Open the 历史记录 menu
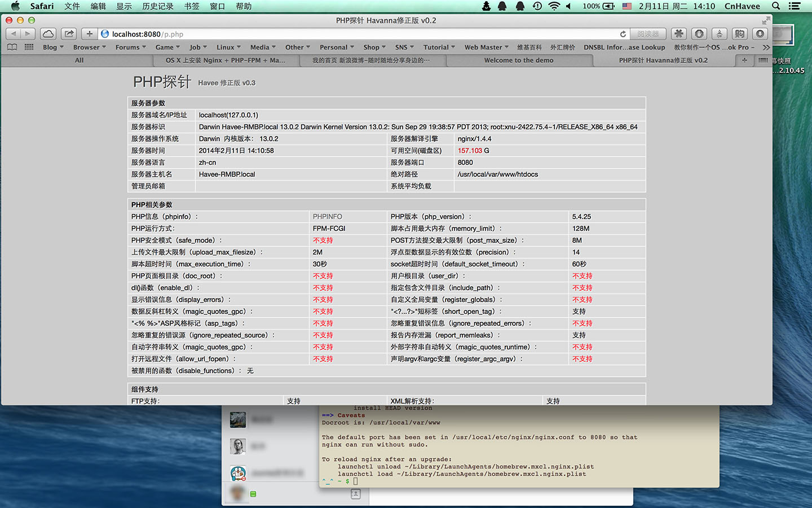 tap(158, 6)
